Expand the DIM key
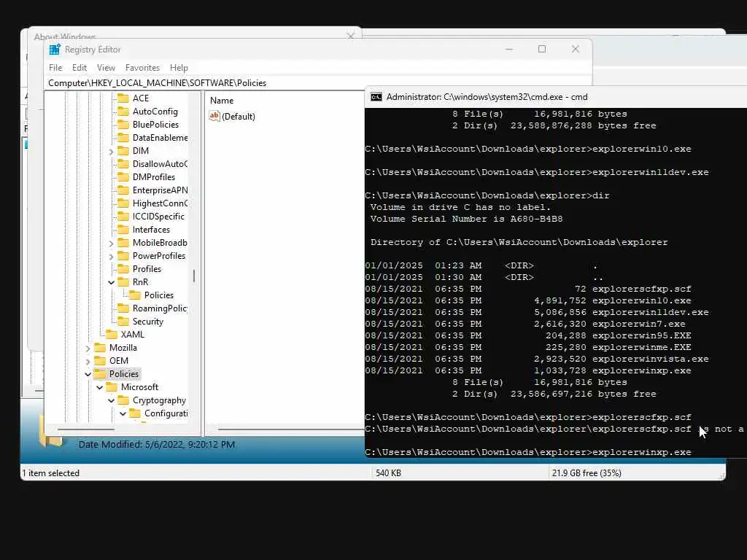747x560 pixels. pos(111,152)
